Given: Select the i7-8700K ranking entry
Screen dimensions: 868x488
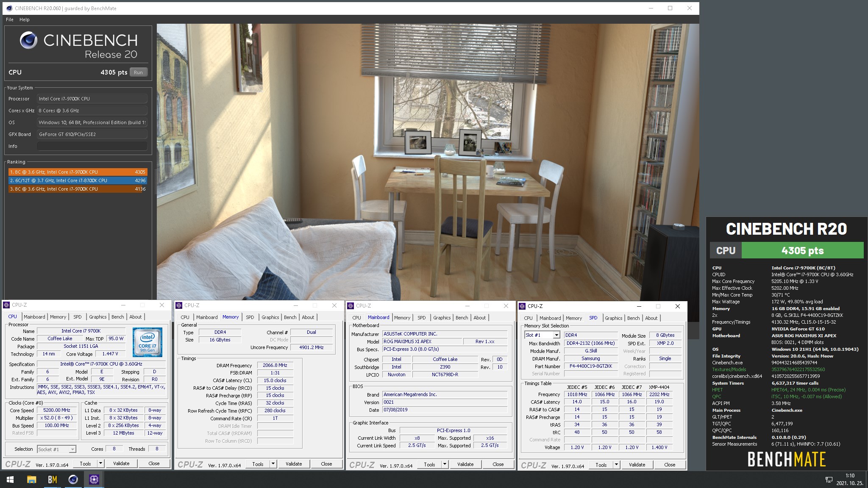Looking at the screenshot, I should (78, 180).
